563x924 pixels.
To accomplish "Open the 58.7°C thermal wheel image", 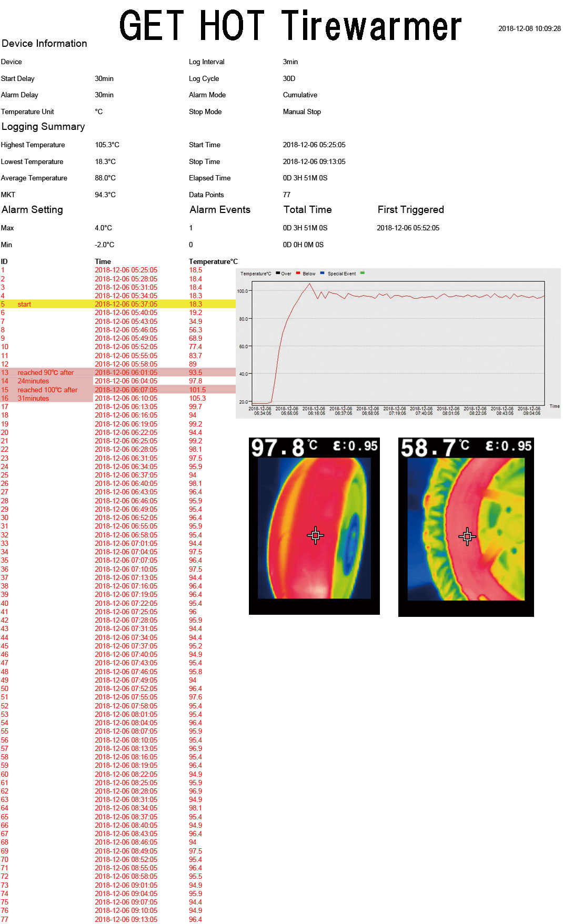I will point(466,527).
